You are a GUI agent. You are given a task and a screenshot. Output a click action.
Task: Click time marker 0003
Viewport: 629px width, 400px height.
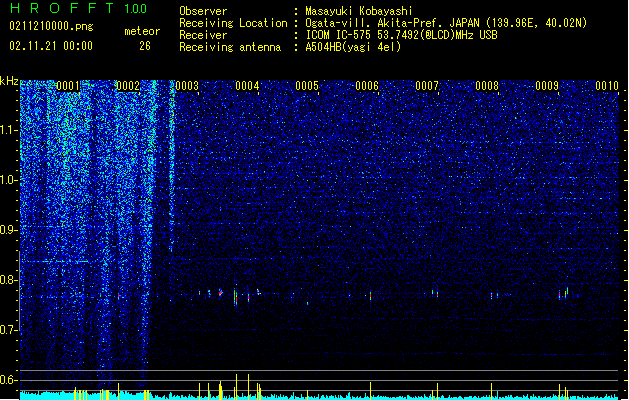click(x=187, y=86)
